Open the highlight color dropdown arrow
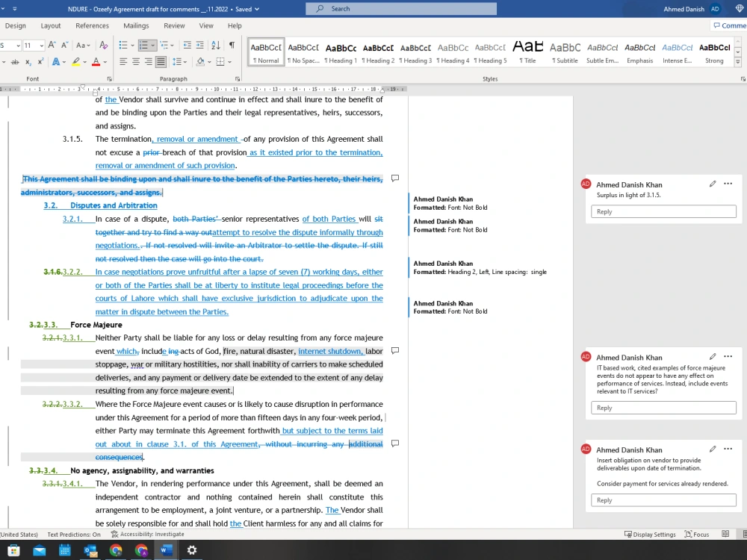This screenshot has height=560, width=747. coord(85,62)
